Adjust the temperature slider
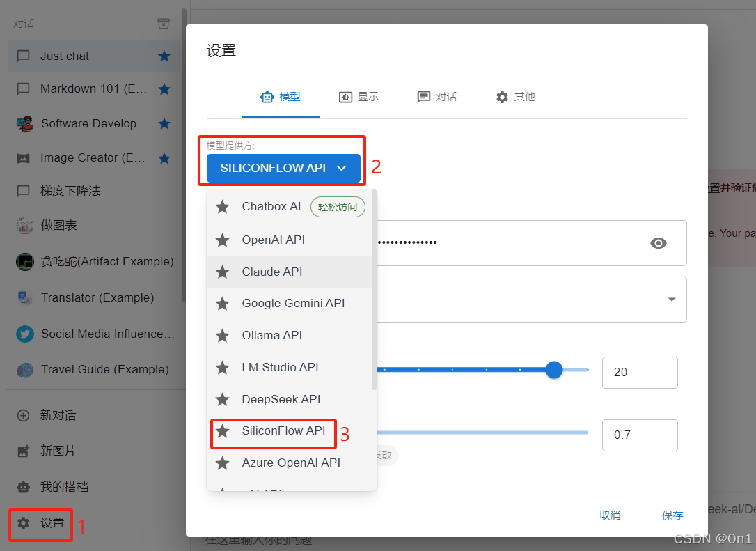The height and width of the screenshot is (551, 756). tap(482, 433)
